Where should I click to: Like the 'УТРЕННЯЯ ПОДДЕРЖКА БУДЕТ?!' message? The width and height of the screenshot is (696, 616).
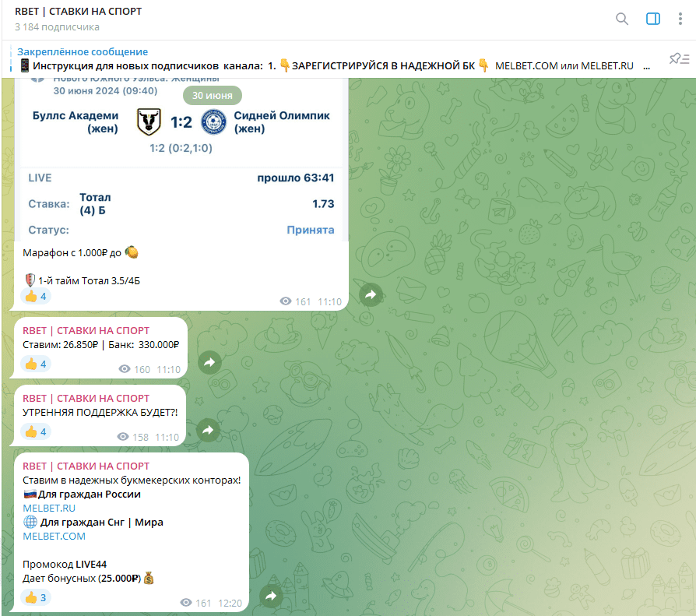pos(35,431)
